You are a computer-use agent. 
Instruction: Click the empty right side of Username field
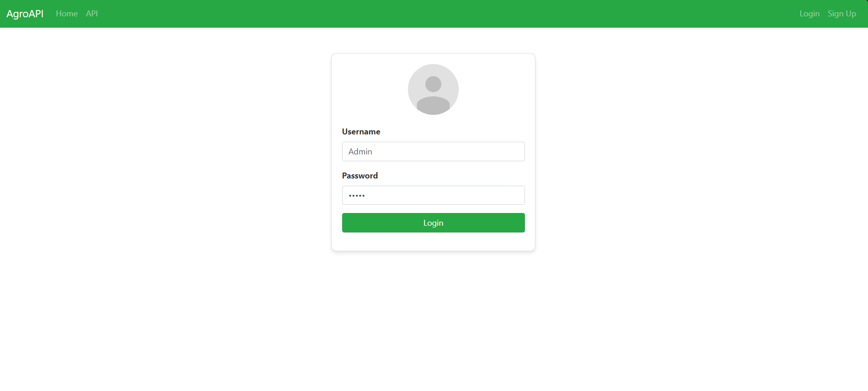click(476, 151)
